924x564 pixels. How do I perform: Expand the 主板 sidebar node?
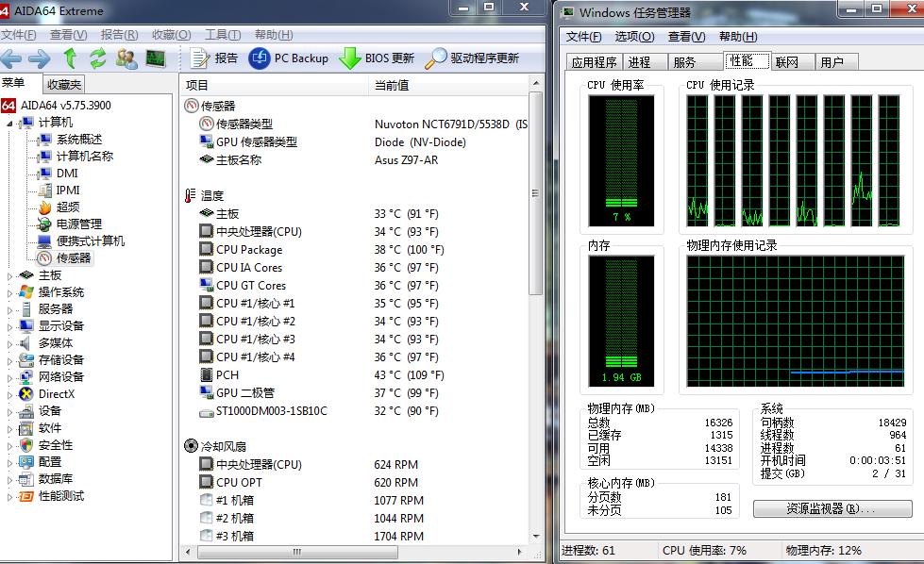[x=8, y=276]
